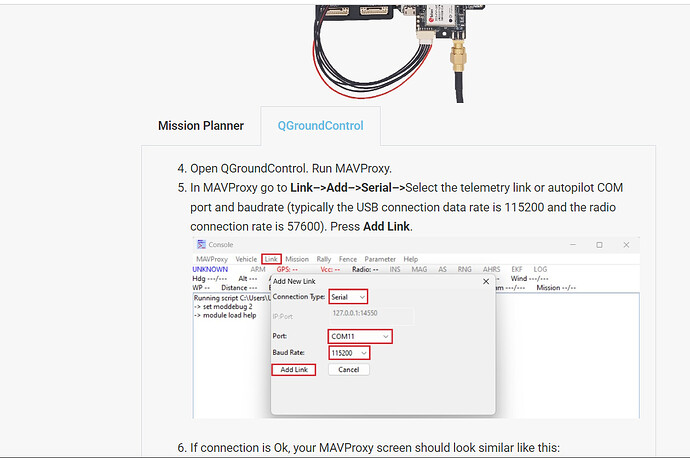Click the Wind ---/--- readout

[529, 278]
